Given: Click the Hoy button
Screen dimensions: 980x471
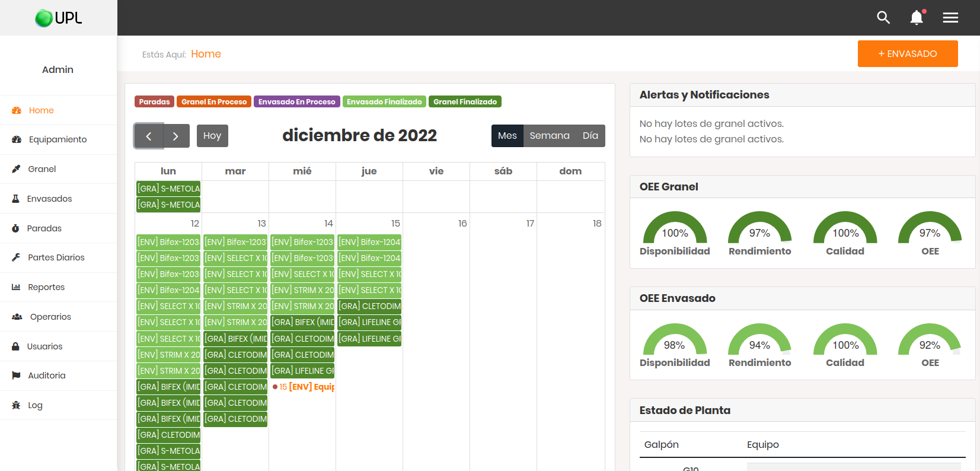Looking at the screenshot, I should tap(212, 136).
